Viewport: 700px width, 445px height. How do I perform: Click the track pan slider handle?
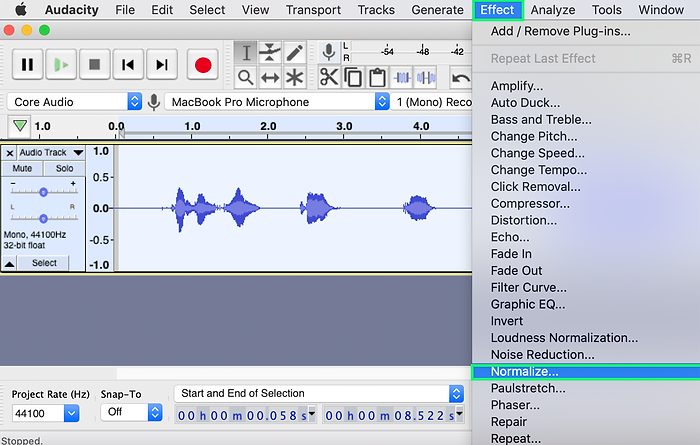click(x=43, y=218)
